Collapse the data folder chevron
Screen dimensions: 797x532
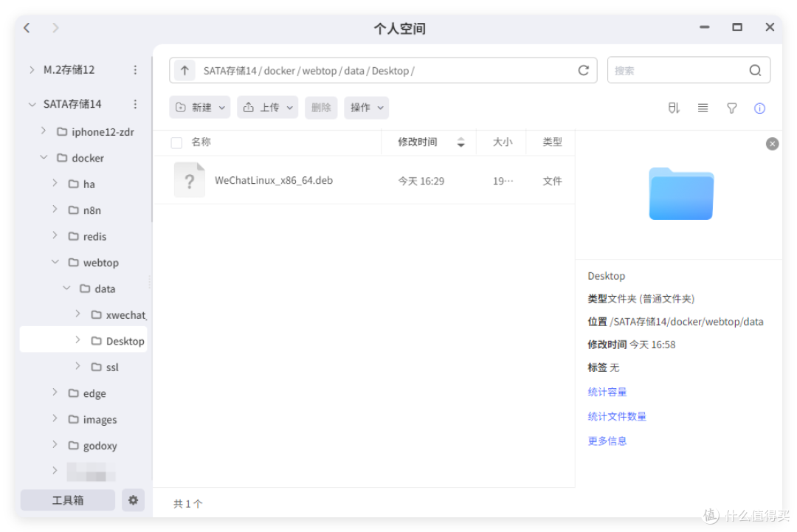coord(66,288)
